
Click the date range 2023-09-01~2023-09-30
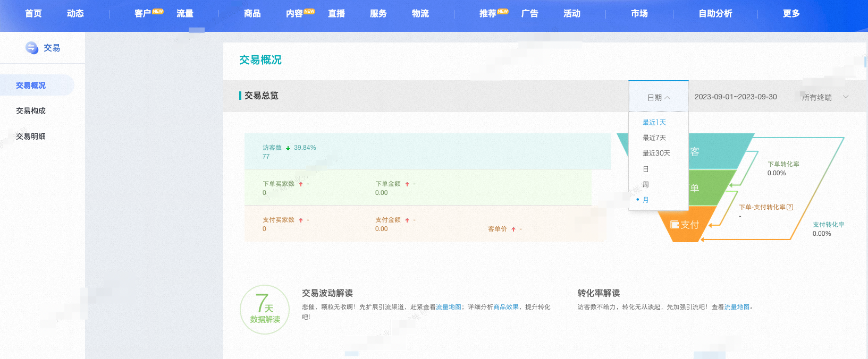[736, 97]
